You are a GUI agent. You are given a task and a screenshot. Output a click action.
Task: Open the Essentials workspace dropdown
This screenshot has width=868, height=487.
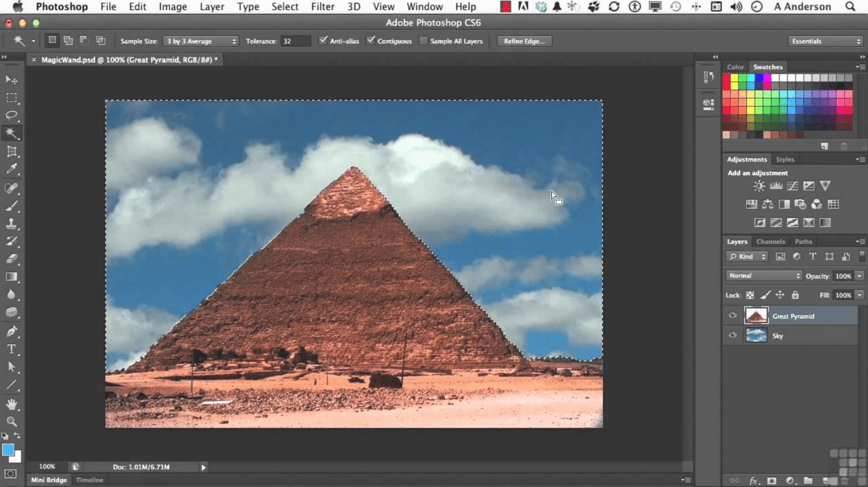[x=825, y=41]
